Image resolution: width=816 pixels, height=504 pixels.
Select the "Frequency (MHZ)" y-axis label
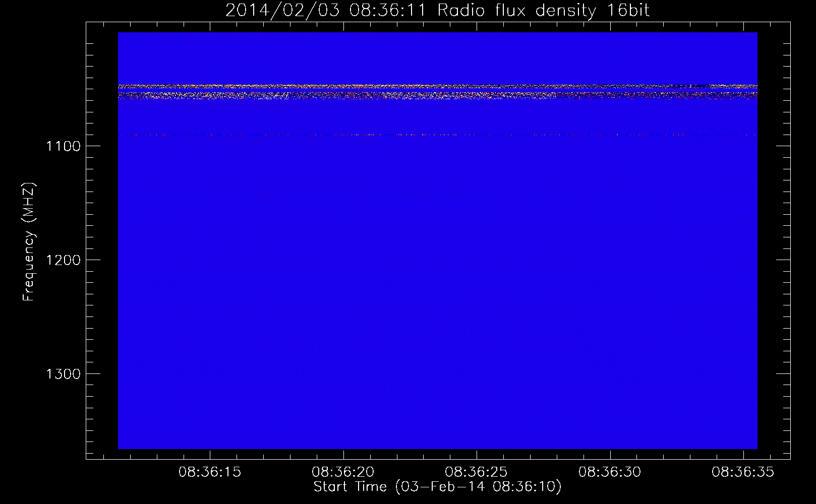pos(29,242)
